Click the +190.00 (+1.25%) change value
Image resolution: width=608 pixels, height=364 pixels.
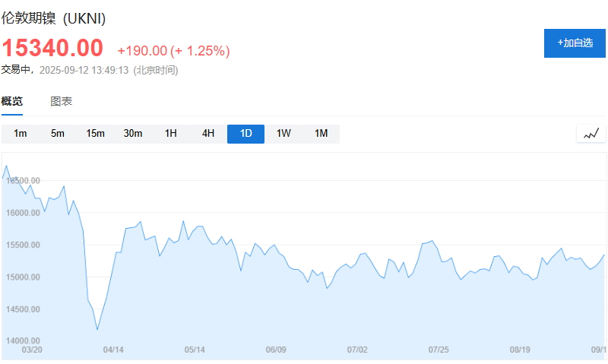click(x=173, y=51)
